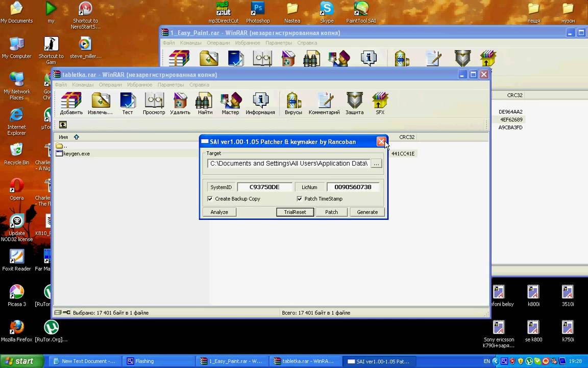Click the LicNum value field

(353, 187)
